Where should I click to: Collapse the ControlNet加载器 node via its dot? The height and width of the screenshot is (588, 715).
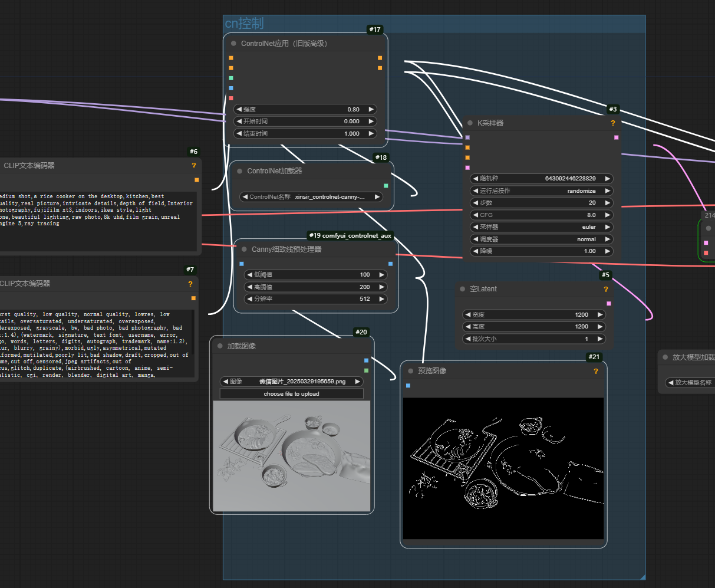pyautogui.click(x=240, y=171)
